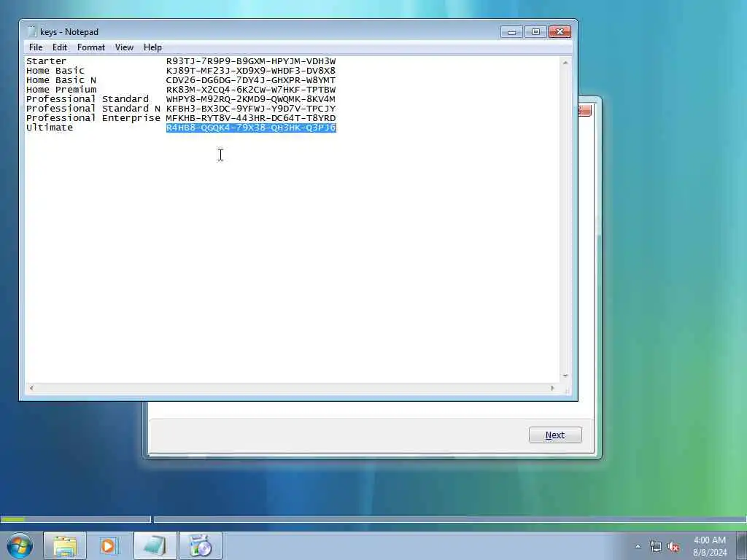Image resolution: width=747 pixels, height=560 pixels.
Task: Click the horizontal scrollbar left arrow
Action: [31, 388]
